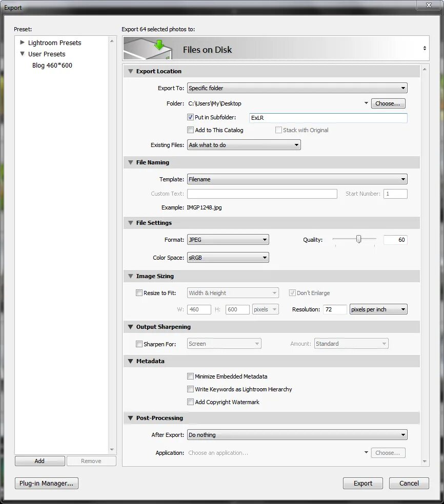Click the preset list scroll up arrow
The image size is (444, 504).
tap(112, 41)
